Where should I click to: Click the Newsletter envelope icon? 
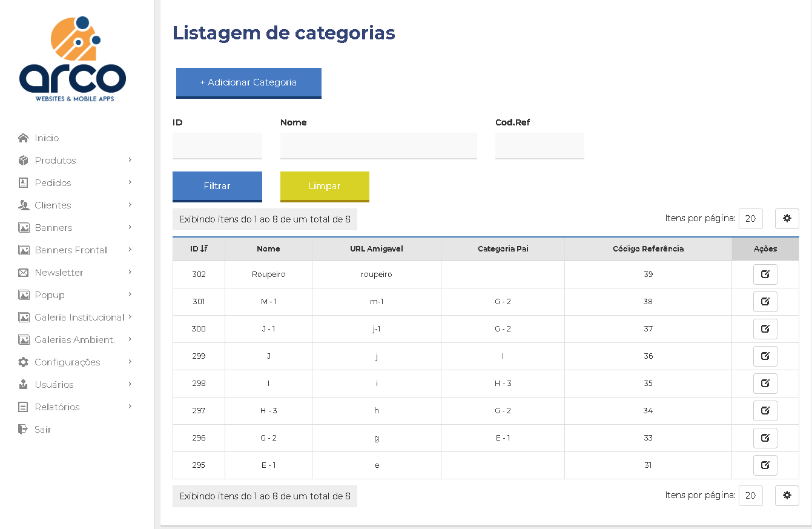click(24, 273)
